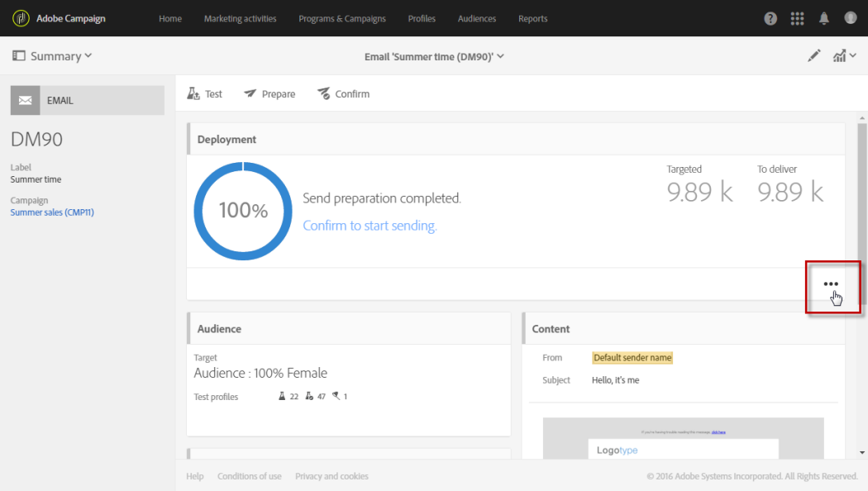Open the user profile avatar
The height and width of the screenshot is (491, 868).
(x=850, y=18)
